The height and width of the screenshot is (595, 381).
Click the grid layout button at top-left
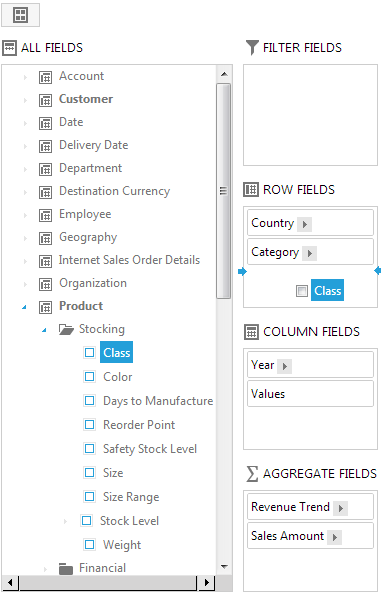[x=20, y=15]
